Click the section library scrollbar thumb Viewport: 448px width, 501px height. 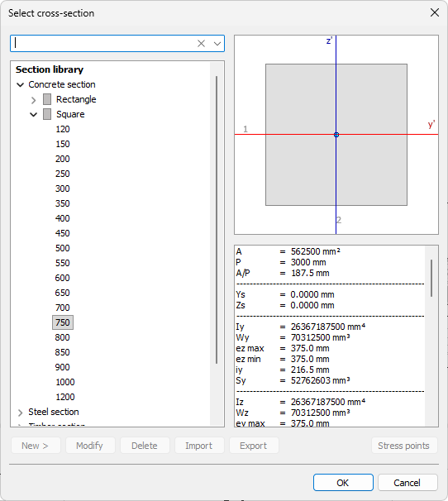tap(217, 220)
